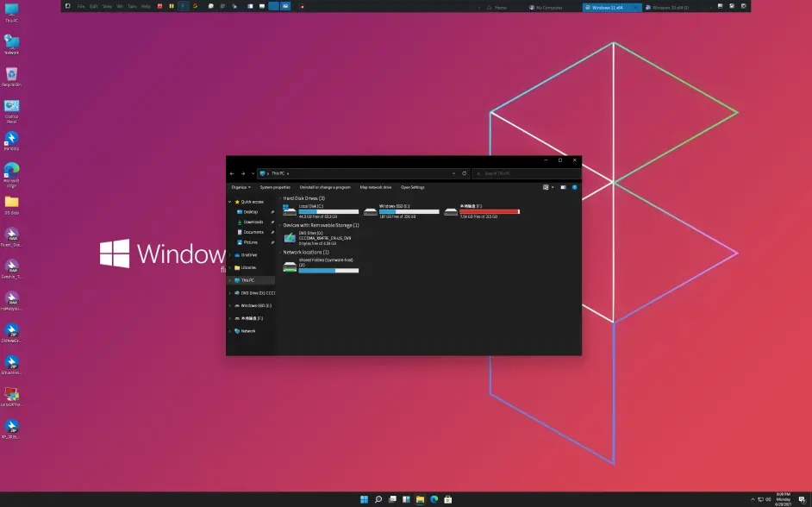Open the view options dropdown arrow
Image resolution: width=812 pixels, height=507 pixels.
pos(553,187)
